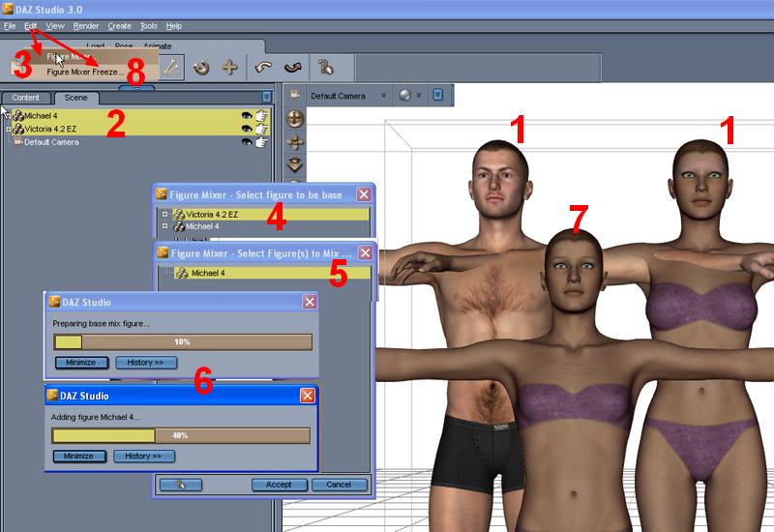Click the Undo curved arrow
This screenshot has height=532, width=774.
click(x=263, y=67)
